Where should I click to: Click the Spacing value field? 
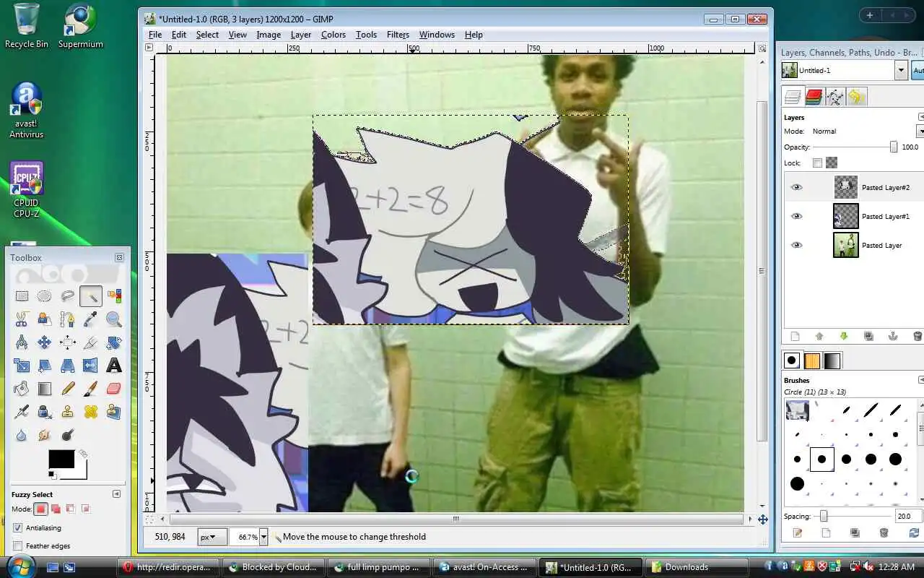coord(907,517)
